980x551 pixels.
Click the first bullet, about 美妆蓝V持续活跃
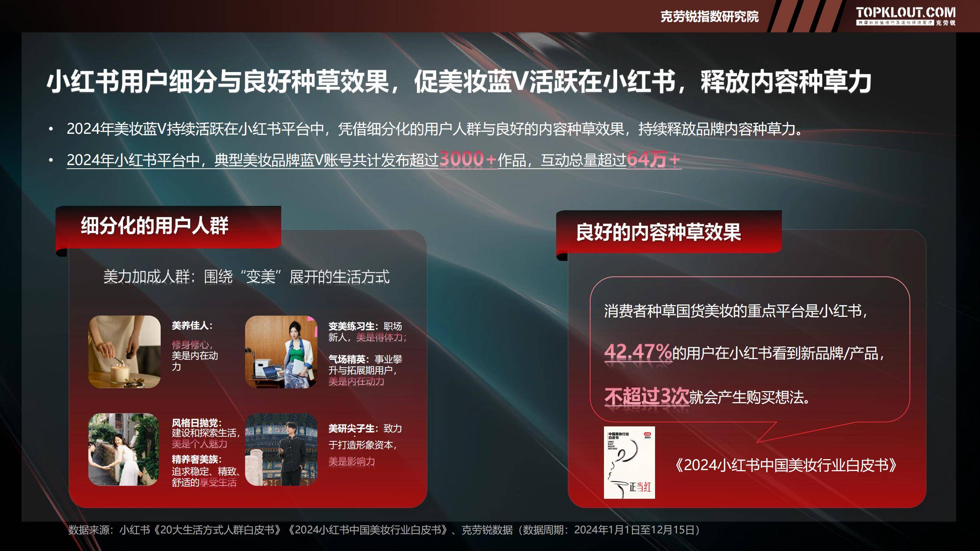click(436, 129)
